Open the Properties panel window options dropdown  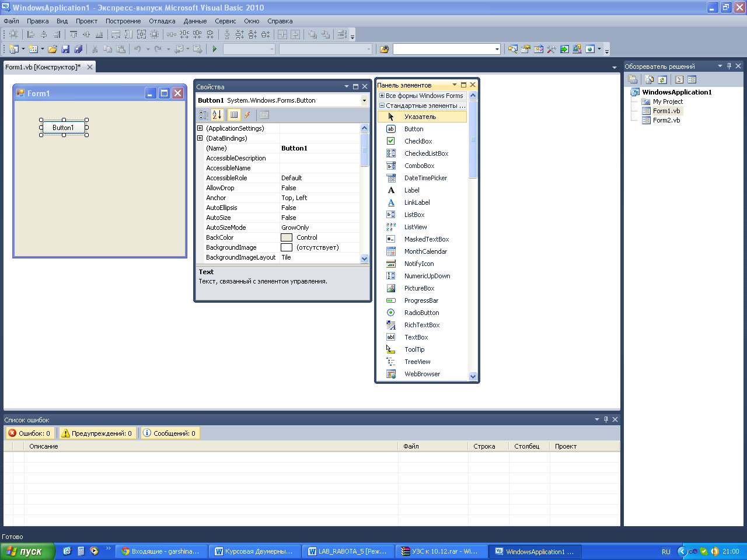(347, 86)
